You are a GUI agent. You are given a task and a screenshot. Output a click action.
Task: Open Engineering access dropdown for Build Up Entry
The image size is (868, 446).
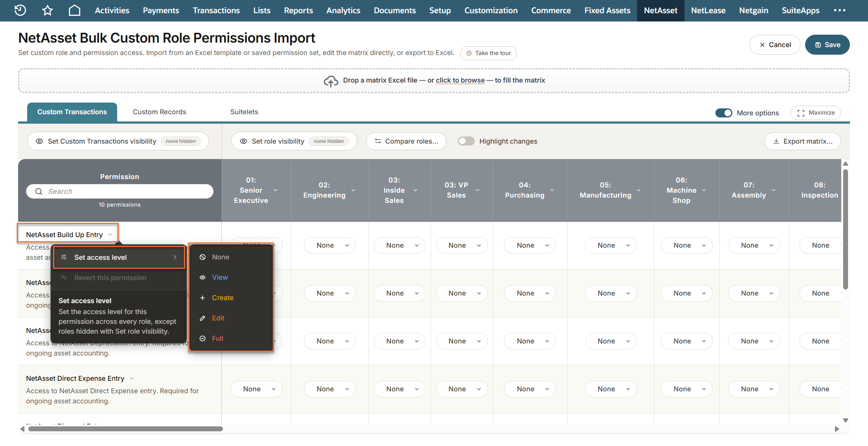pyautogui.click(x=330, y=245)
